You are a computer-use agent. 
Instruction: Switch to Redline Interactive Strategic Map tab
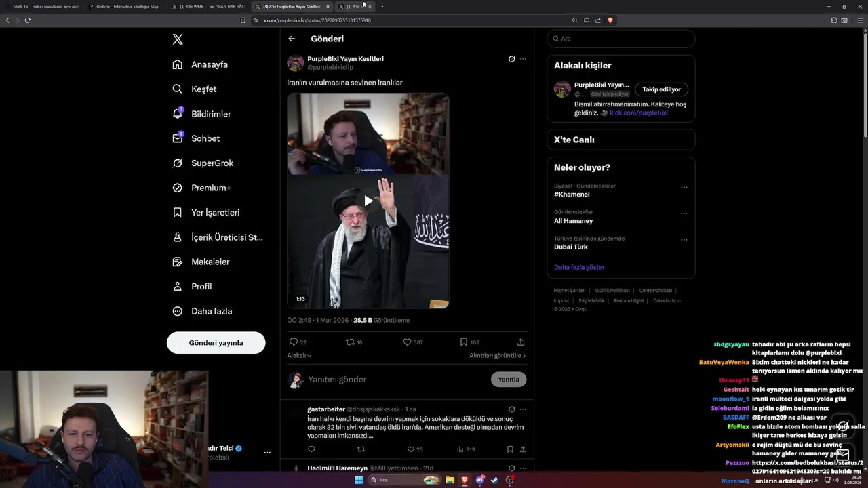click(125, 7)
